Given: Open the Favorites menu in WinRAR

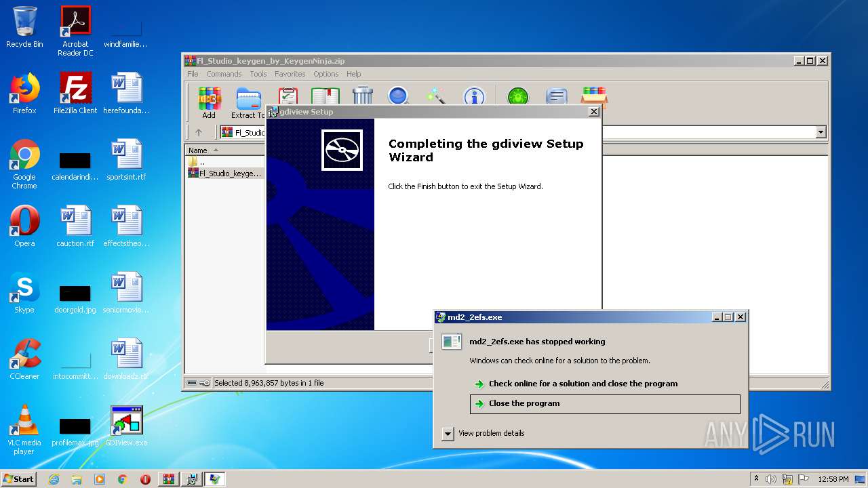Looking at the screenshot, I should (x=290, y=74).
